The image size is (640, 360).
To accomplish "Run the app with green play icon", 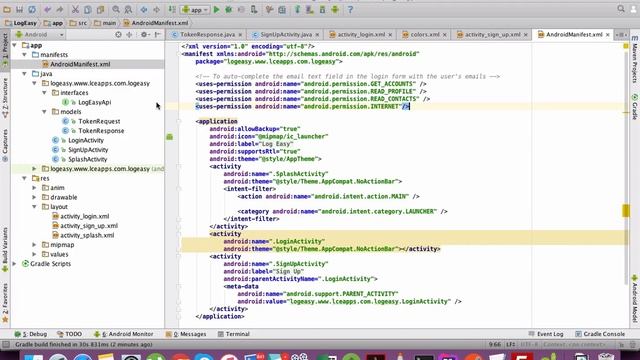I will 216,9.
